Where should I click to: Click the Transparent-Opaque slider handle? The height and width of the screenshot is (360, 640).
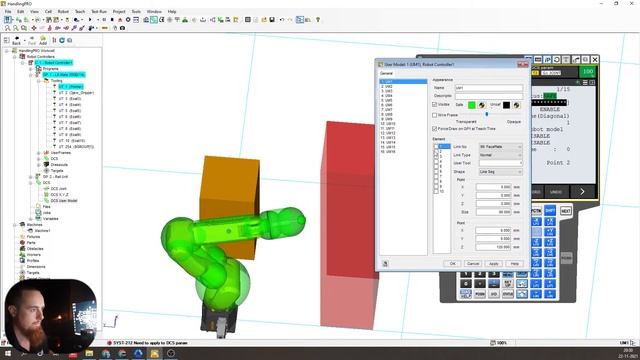[487, 115]
